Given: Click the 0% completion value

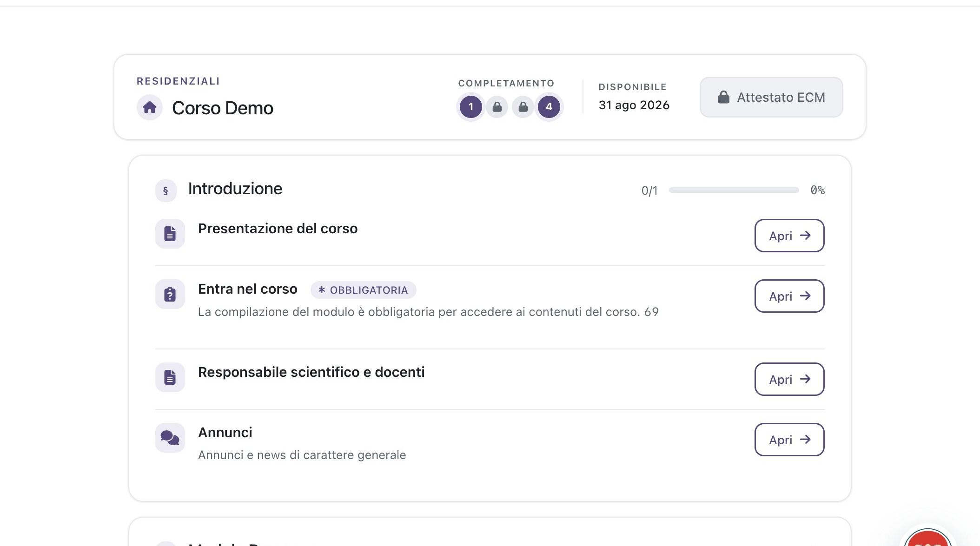Looking at the screenshot, I should (x=817, y=190).
